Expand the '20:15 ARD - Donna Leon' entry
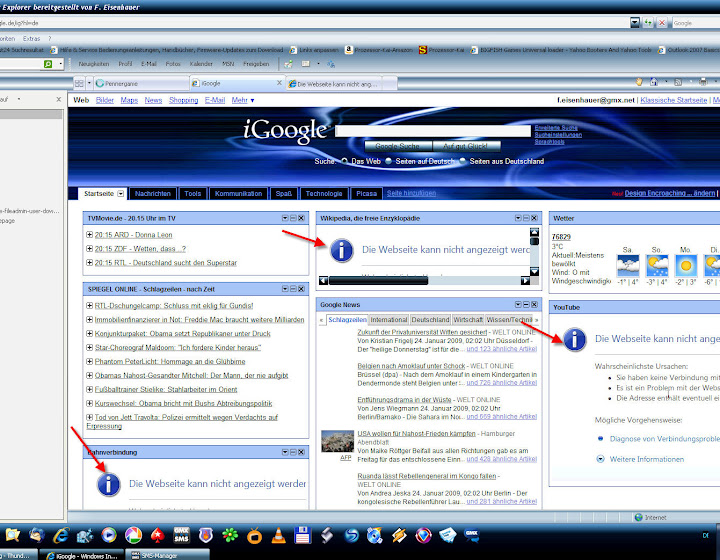Image resolution: width=720 pixels, height=560 pixels. point(90,235)
